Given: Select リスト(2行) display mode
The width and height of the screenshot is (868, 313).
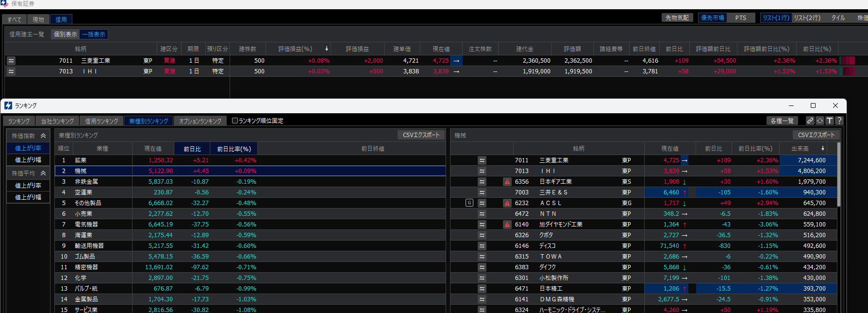Looking at the screenshot, I should [807, 18].
